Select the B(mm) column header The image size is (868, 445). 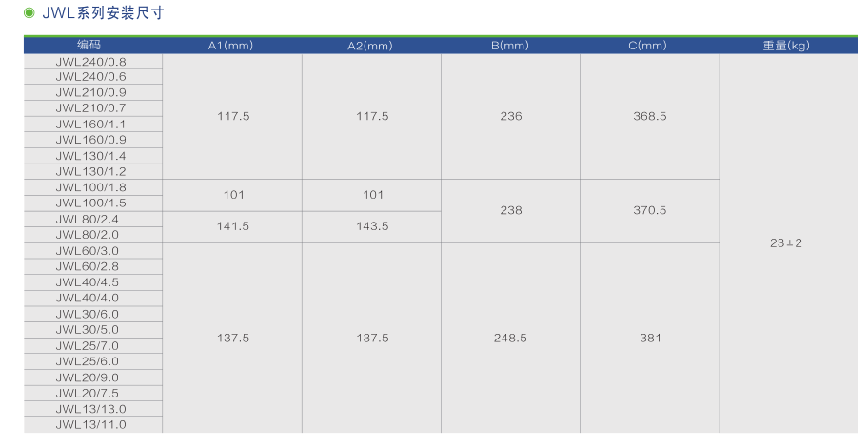(x=510, y=46)
